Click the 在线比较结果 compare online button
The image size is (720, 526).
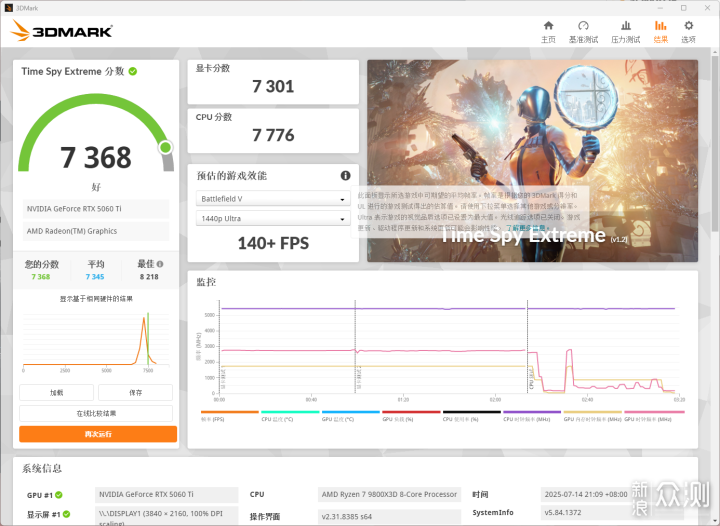[96, 414]
